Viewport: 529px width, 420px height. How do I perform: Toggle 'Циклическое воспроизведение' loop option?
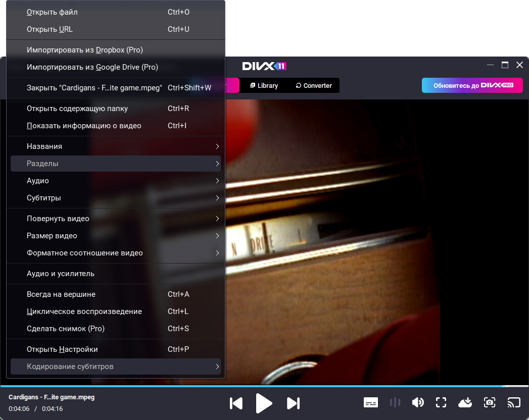[116, 311]
